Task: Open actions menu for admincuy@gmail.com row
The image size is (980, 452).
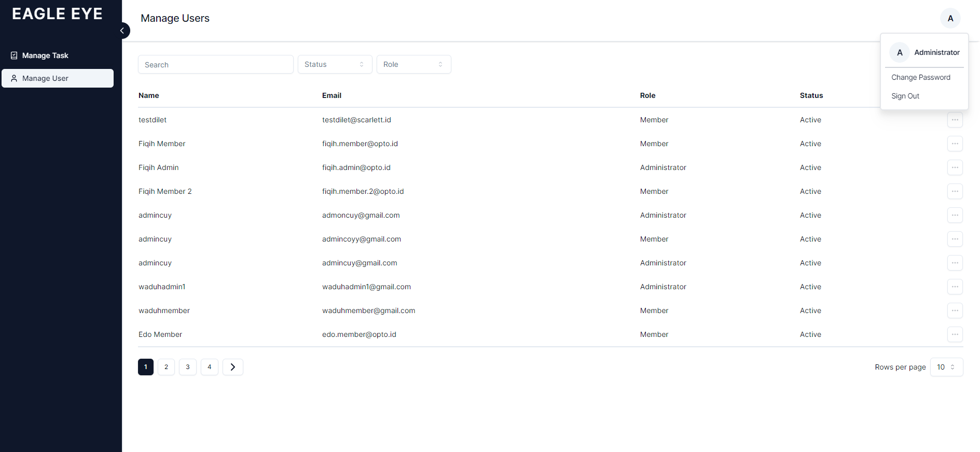Action: click(x=955, y=263)
